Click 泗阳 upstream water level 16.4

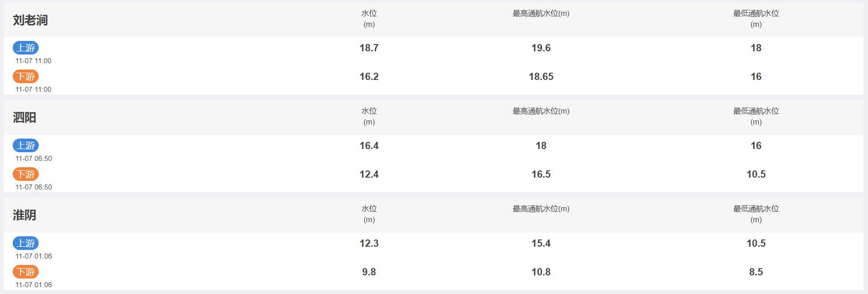(x=369, y=145)
